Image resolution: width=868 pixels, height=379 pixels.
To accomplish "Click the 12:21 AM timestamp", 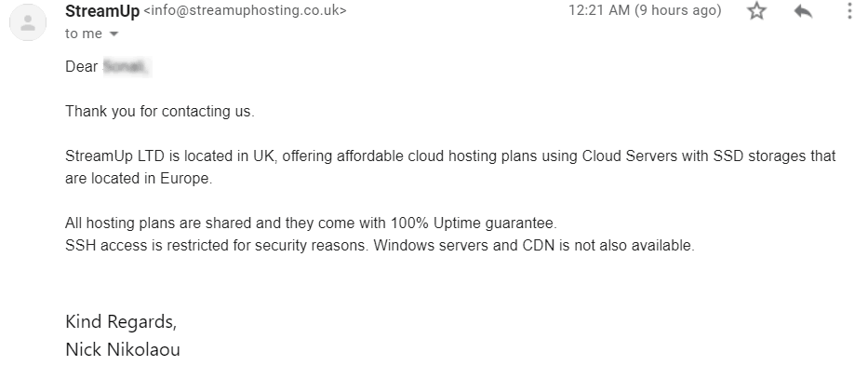I will (x=599, y=10).
